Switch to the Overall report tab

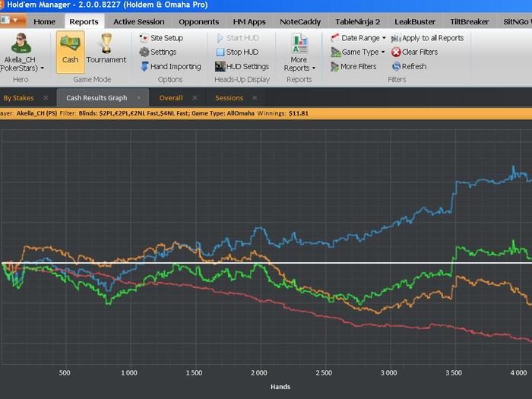pos(171,98)
